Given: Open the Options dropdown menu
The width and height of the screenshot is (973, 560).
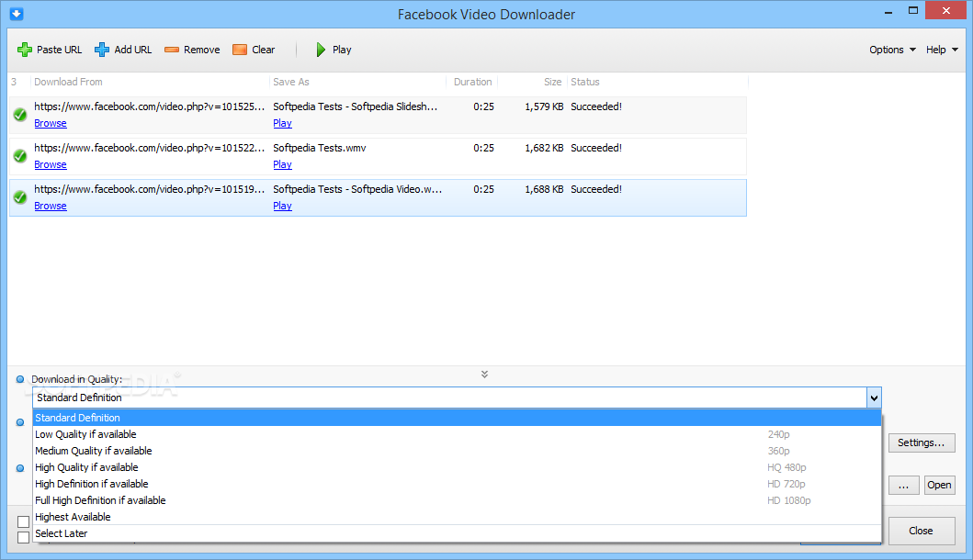Looking at the screenshot, I should click(892, 50).
